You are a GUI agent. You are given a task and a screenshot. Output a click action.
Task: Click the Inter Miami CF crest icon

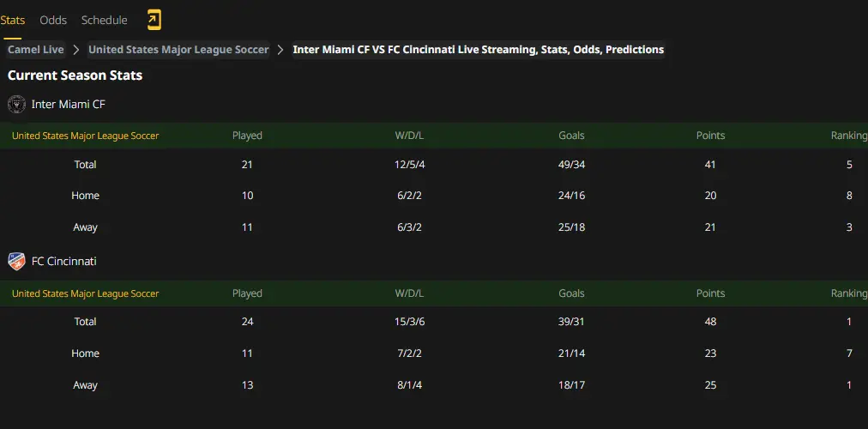[16, 104]
